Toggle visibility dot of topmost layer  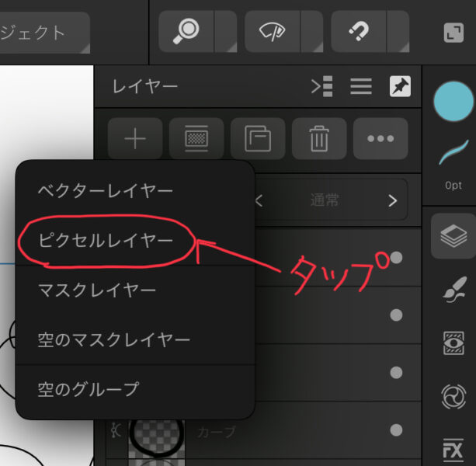tap(396, 257)
